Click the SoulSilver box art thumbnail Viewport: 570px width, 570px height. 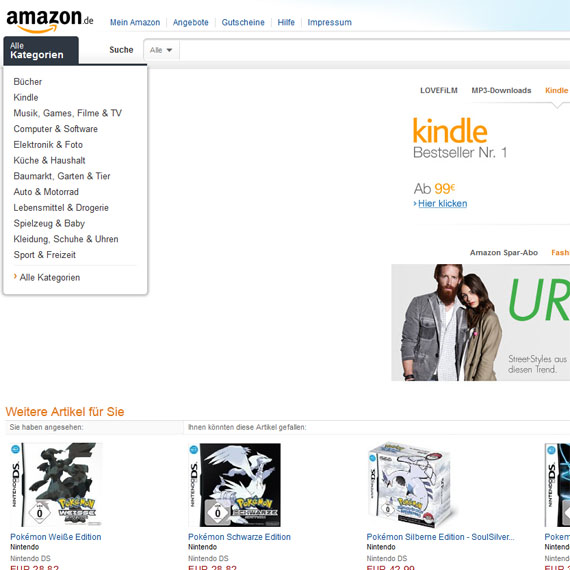410,485
